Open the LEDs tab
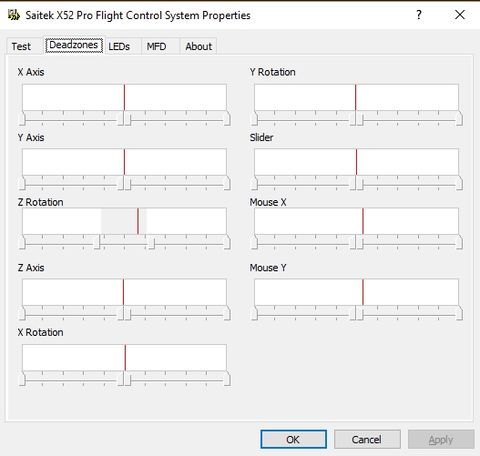Image resolution: width=480 pixels, height=456 pixels. (119, 46)
